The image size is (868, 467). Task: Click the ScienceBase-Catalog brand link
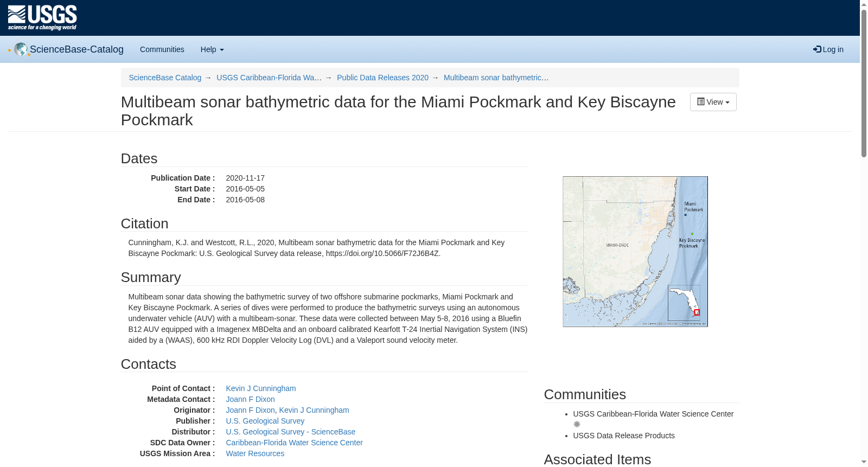pyautogui.click(x=76, y=49)
